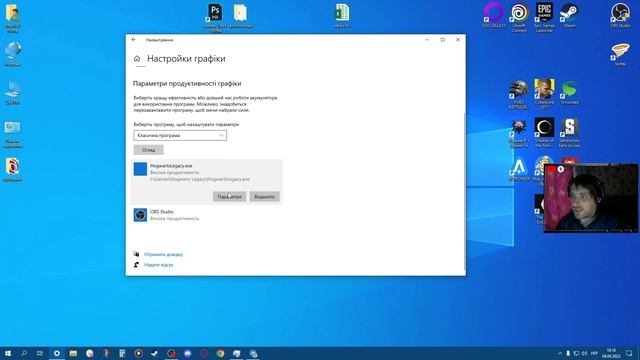Launch the Satisfactory Early Access shortcut

(569, 132)
